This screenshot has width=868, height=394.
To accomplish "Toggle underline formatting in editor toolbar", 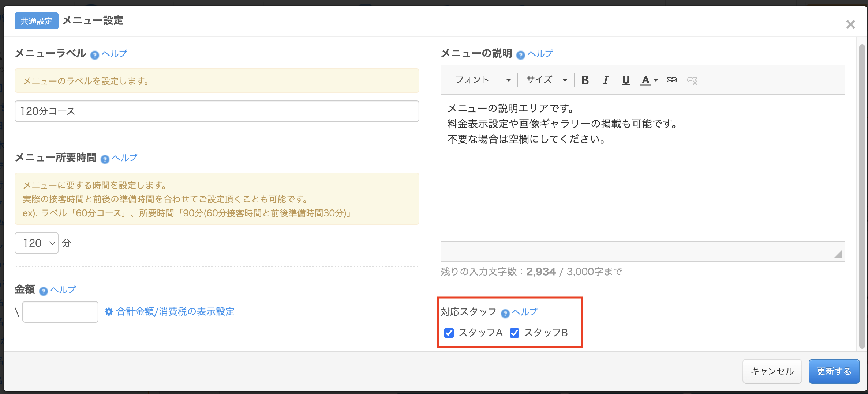I will [x=626, y=80].
